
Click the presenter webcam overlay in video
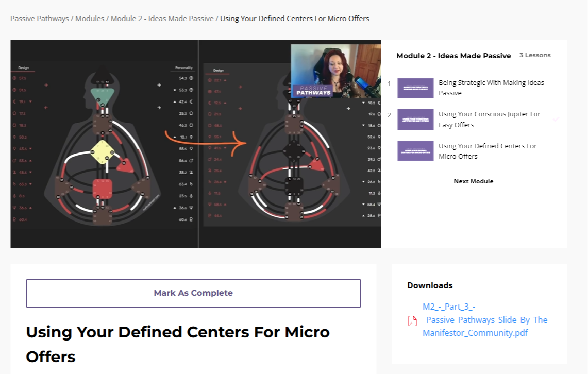[335, 71]
